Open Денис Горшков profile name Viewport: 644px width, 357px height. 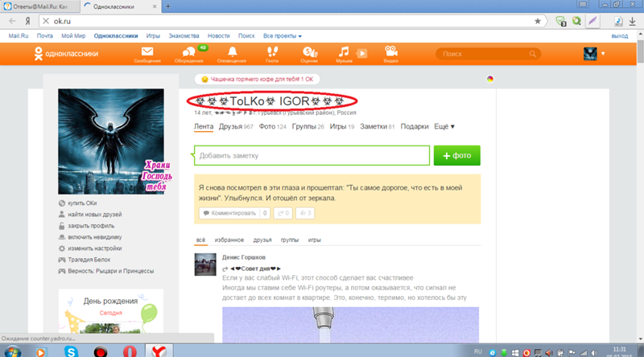pos(244,257)
